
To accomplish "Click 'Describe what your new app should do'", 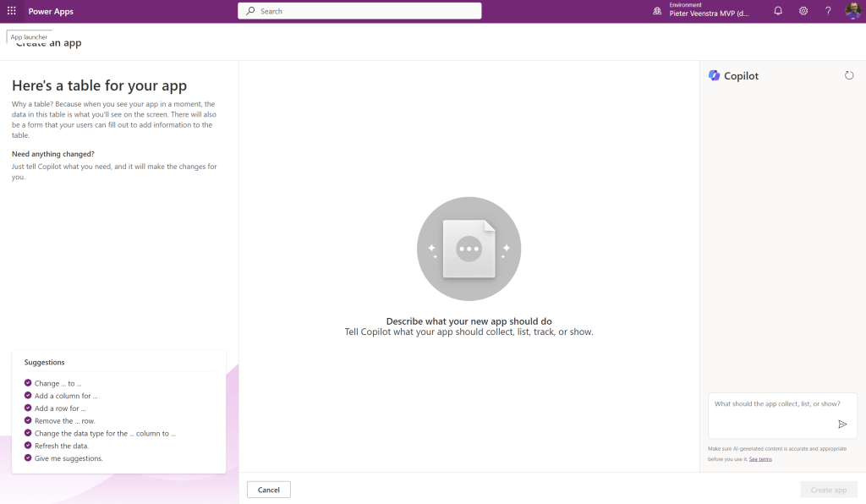I will coord(469,321).
